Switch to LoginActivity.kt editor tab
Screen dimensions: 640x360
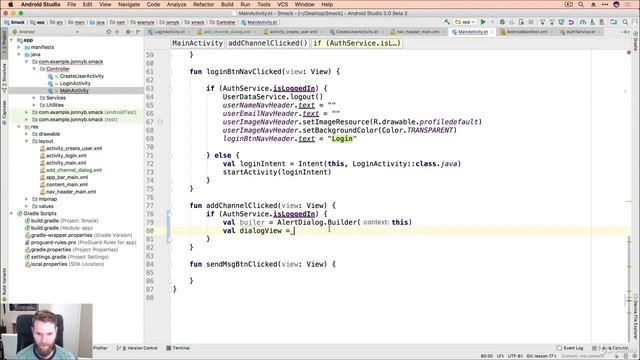(x=169, y=32)
